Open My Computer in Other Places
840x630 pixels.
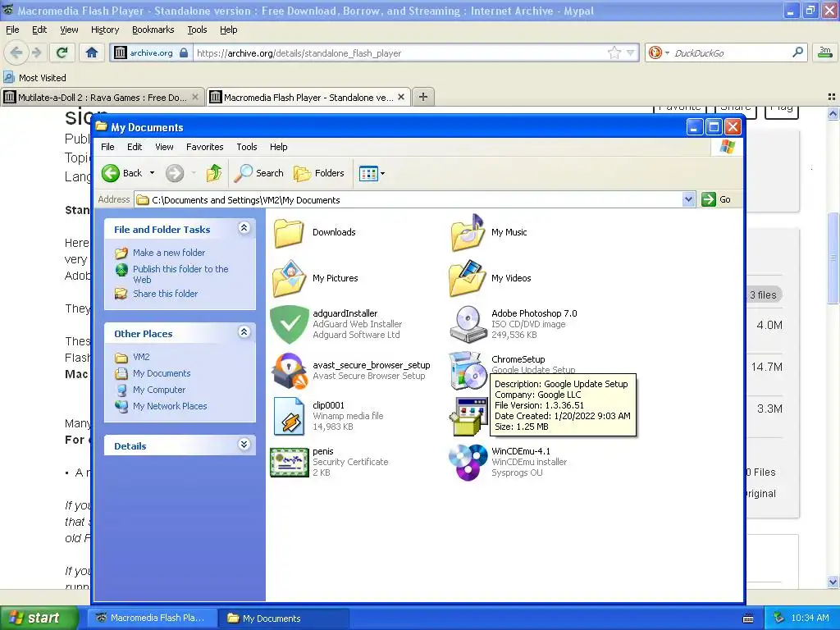pyautogui.click(x=159, y=390)
